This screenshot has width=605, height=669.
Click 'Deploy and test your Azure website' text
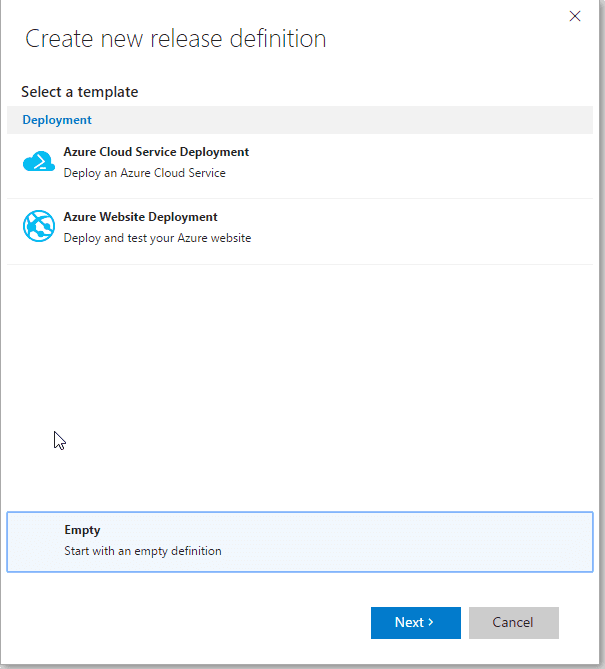[x=157, y=238]
